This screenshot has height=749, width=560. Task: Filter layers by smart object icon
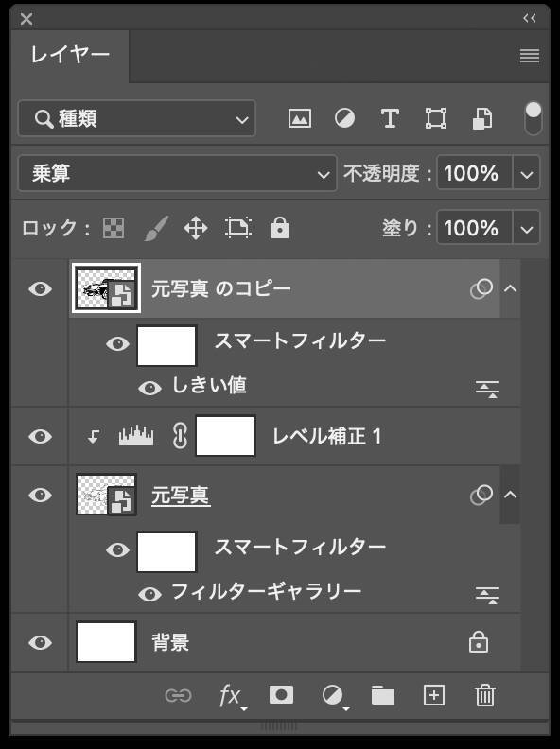tap(482, 118)
